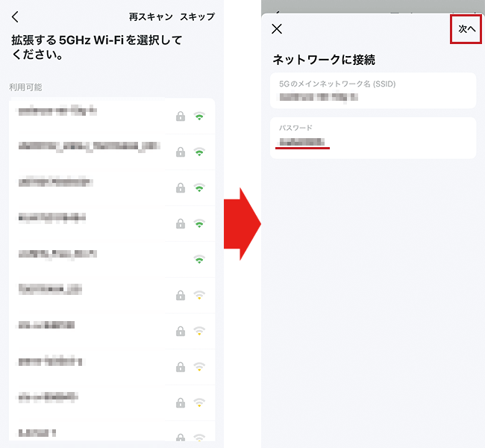Select the 5G main network name (SSID) field
485x448 pixels.
[373, 90]
